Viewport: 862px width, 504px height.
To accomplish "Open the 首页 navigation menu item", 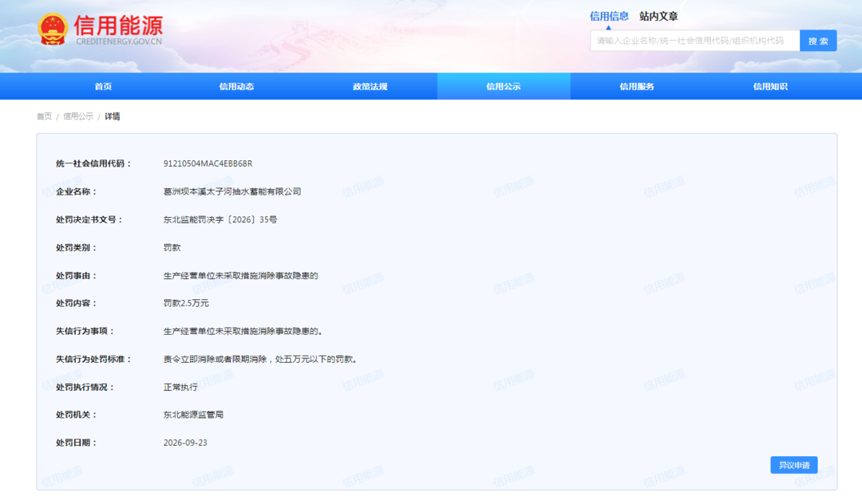I will (x=103, y=86).
